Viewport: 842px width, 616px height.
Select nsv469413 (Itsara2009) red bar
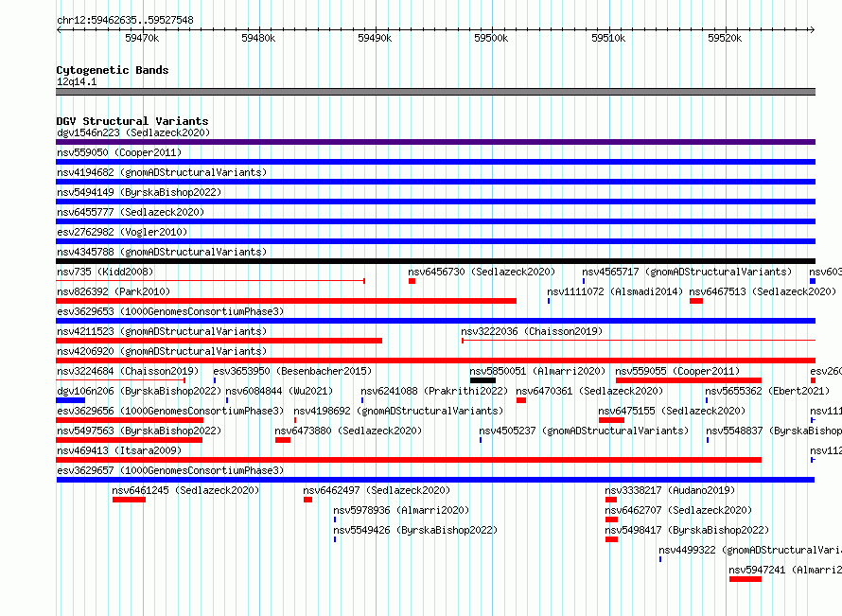tap(409, 460)
